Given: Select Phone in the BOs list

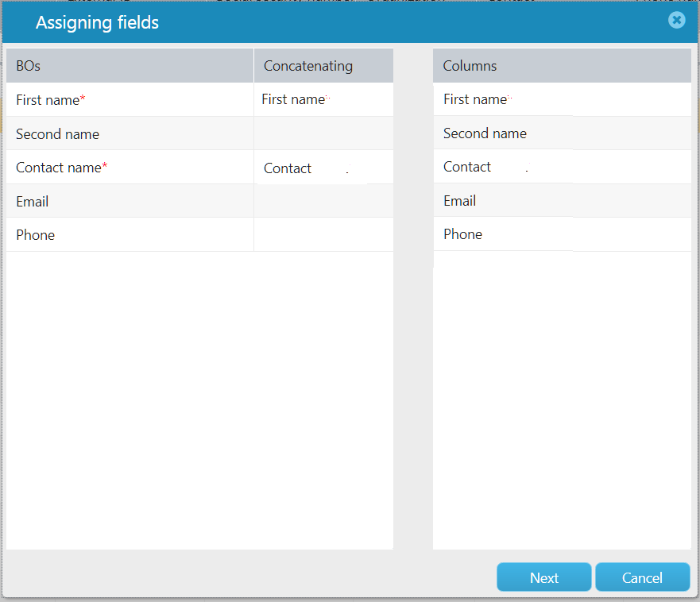Looking at the screenshot, I should tap(130, 235).
